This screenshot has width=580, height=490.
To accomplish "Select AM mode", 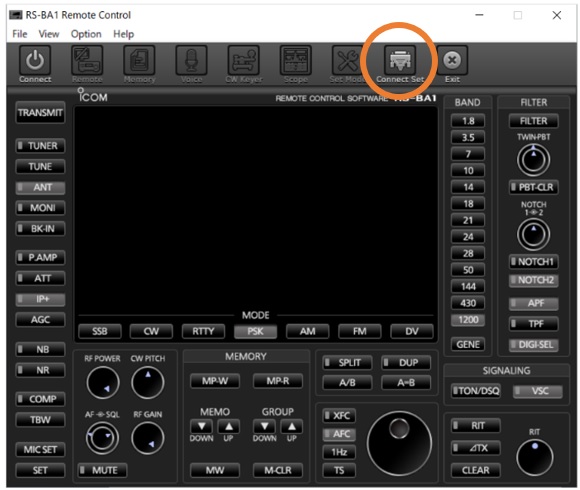I will click(307, 331).
